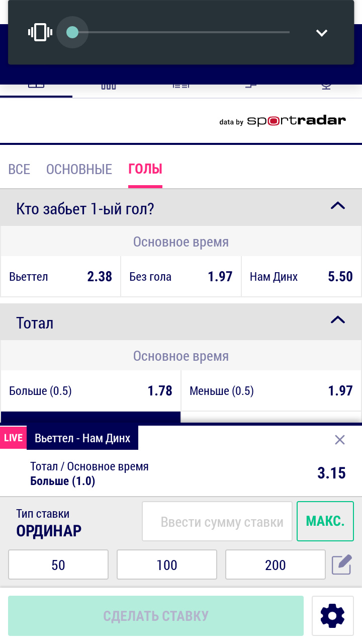Set quick stake amount to 200
The width and height of the screenshot is (362, 644).
276,565
